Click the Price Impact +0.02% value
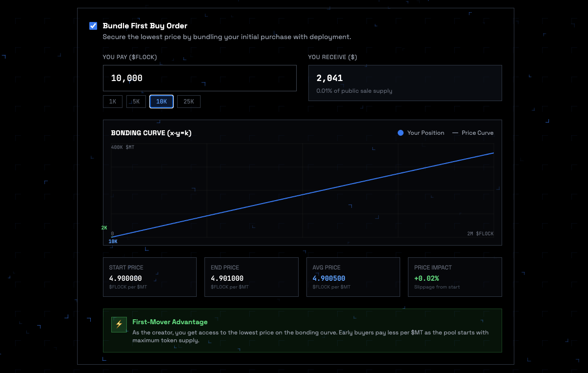 point(426,278)
